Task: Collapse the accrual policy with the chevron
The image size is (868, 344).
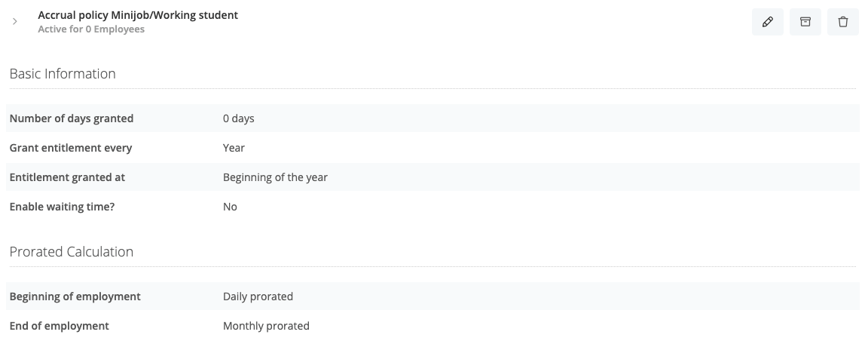Action: pyautogui.click(x=15, y=22)
